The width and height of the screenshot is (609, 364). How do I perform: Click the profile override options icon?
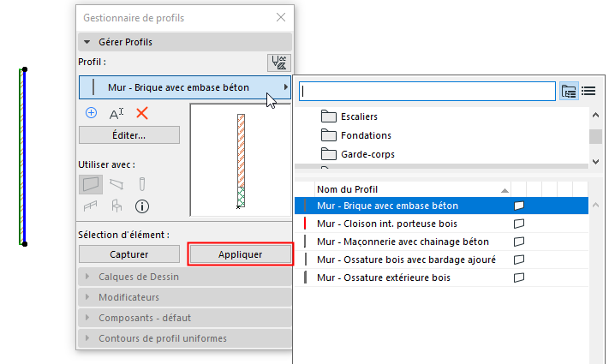279,63
